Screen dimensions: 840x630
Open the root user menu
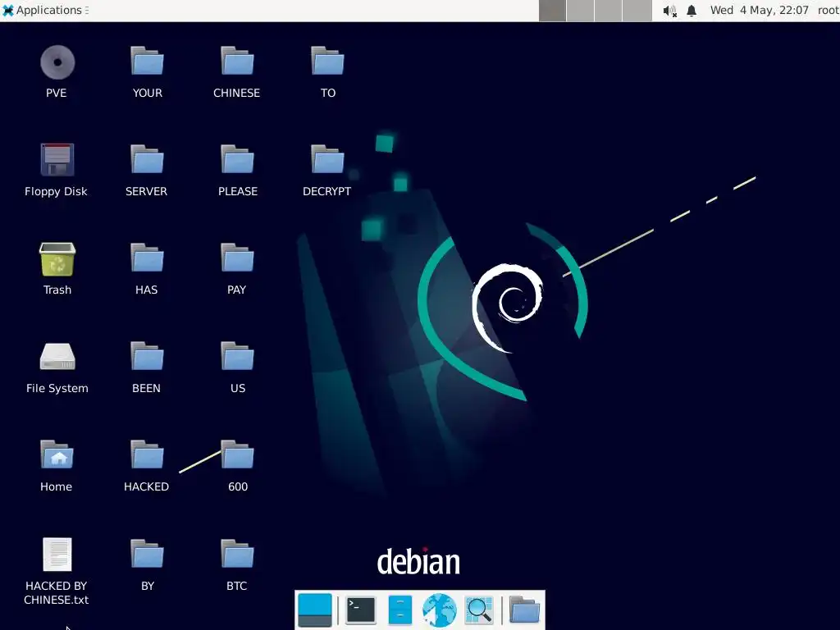point(828,10)
